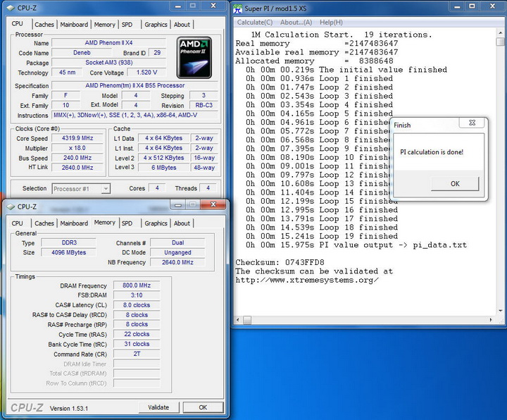Viewport: 507px width, 420px height.
Task: Switch to CPU tab in lower CPU-Z window
Action: (17, 223)
